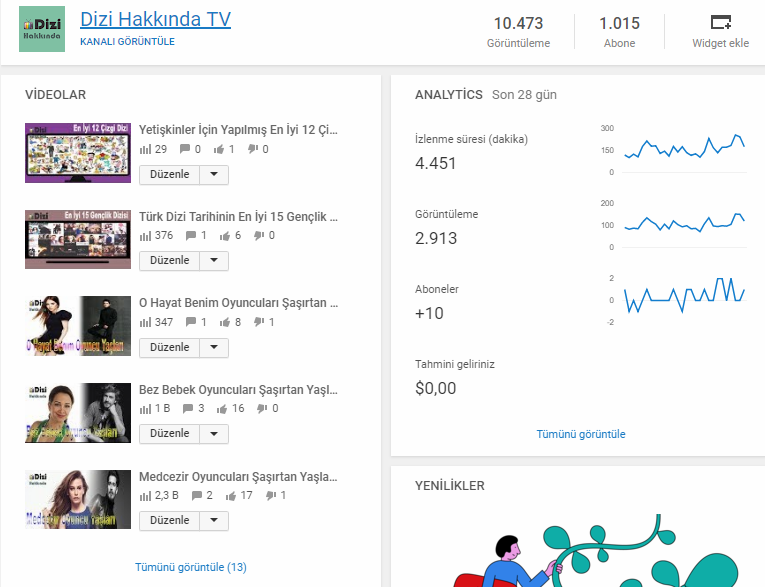
Task: Click dislikes icon of Bez Bebek video
Action: pyautogui.click(x=262, y=408)
